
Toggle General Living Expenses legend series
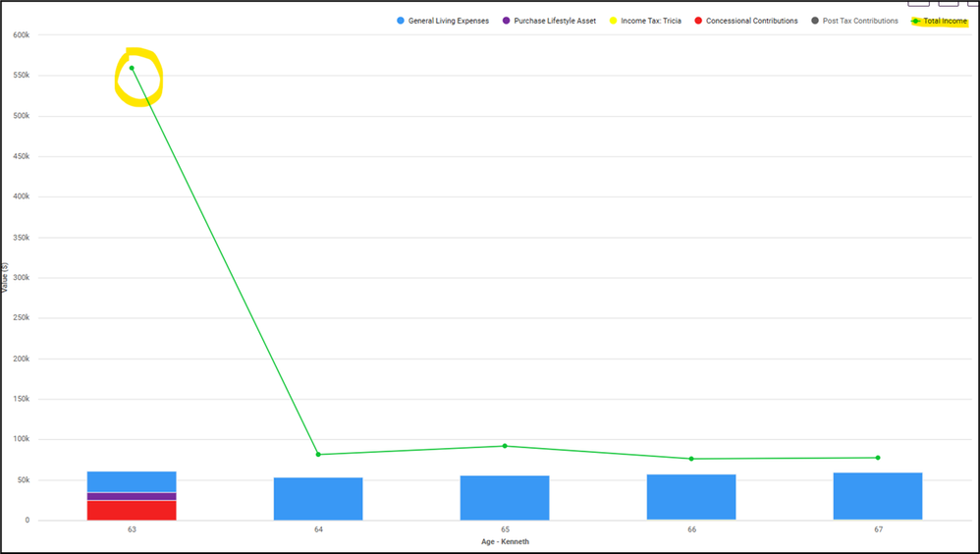pyautogui.click(x=448, y=21)
